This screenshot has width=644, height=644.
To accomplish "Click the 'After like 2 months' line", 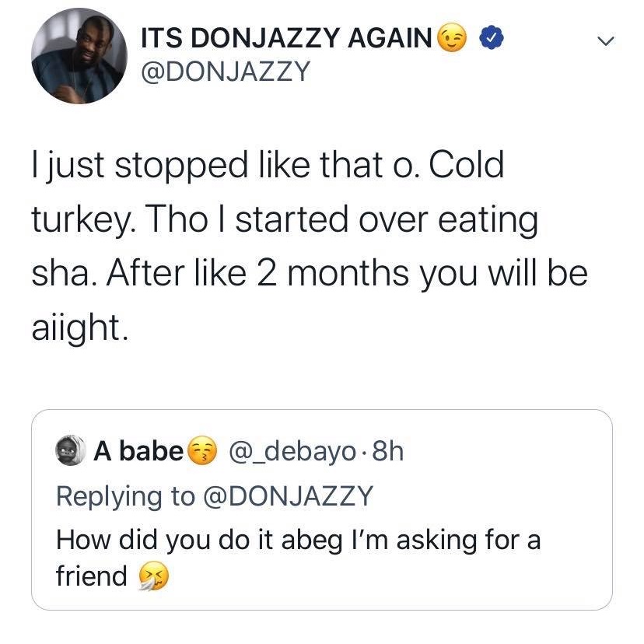I will pyautogui.click(x=308, y=277).
